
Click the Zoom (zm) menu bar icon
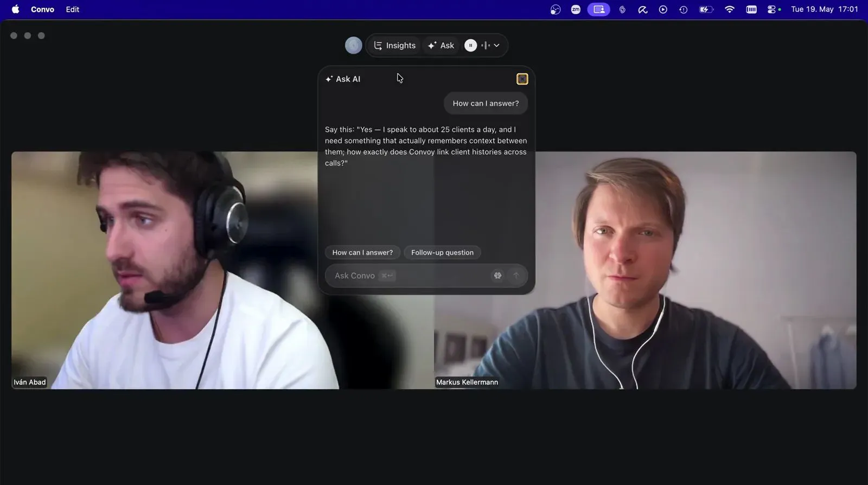(576, 9)
